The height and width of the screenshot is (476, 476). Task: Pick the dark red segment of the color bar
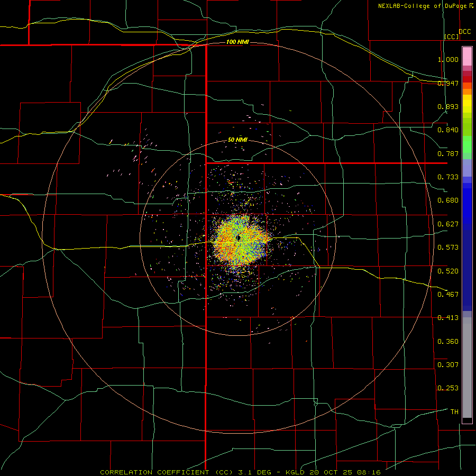[467, 79]
